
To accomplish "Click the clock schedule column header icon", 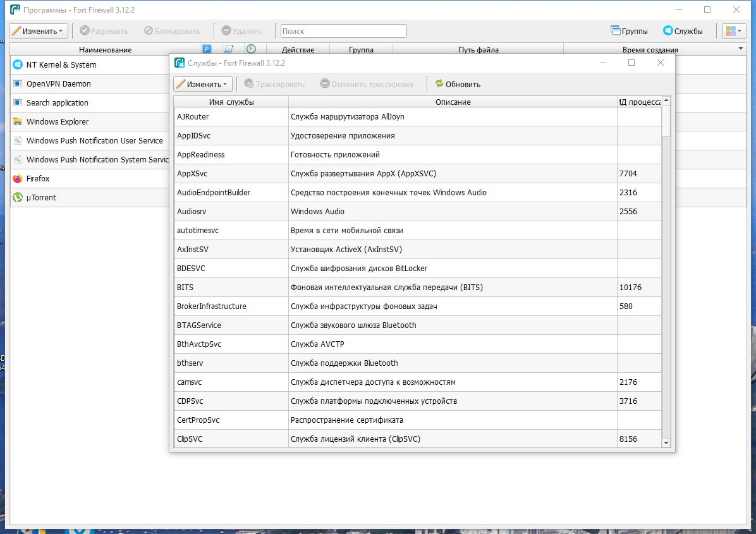I will pos(251,49).
